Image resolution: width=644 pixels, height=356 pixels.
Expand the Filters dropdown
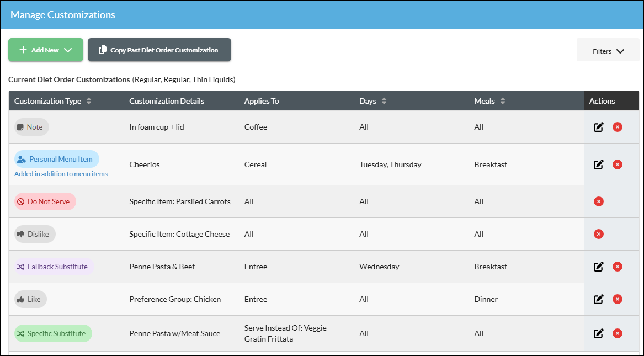tap(608, 51)
